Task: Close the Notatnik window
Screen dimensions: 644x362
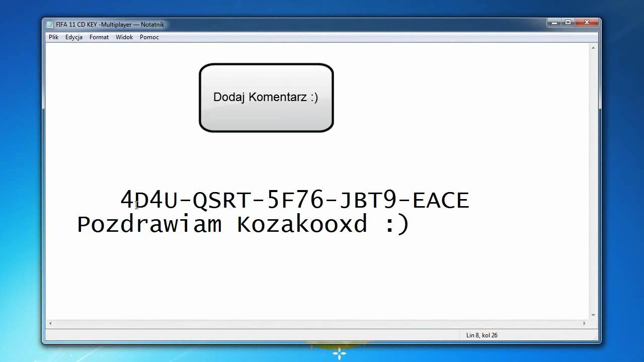Action: 587,23
